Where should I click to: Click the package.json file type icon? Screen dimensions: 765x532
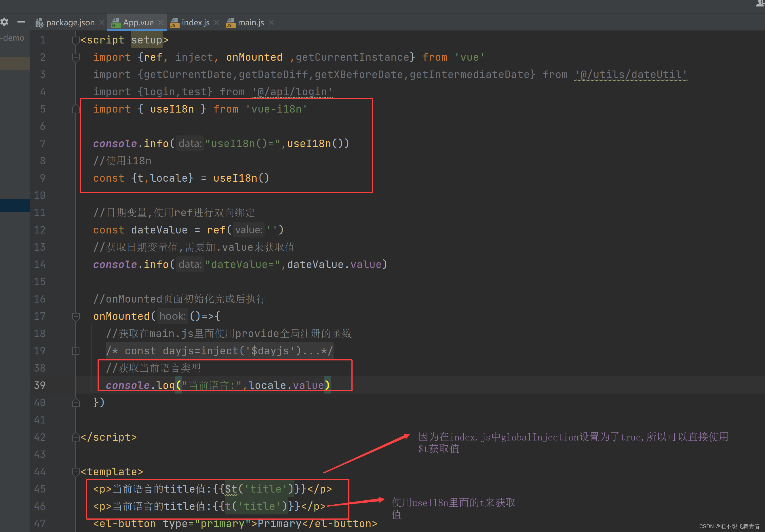click(40, 23)
